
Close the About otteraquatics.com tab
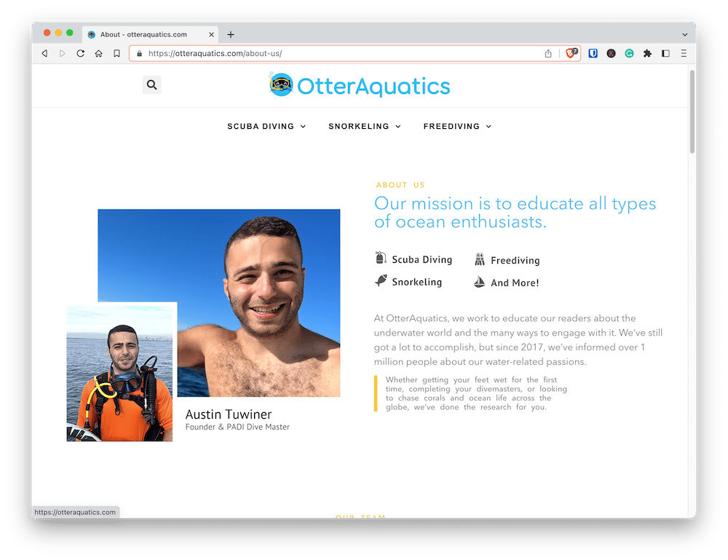[211, 34]
